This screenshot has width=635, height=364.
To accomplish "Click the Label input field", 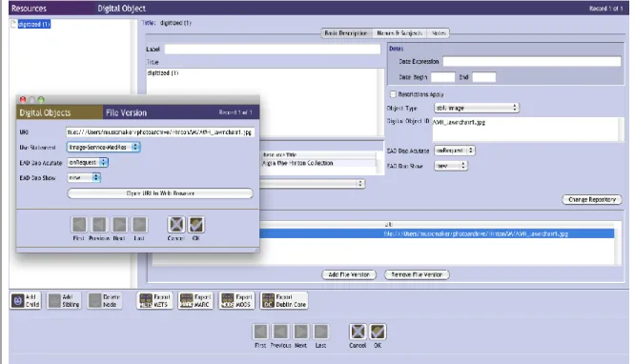I will 273,49.
